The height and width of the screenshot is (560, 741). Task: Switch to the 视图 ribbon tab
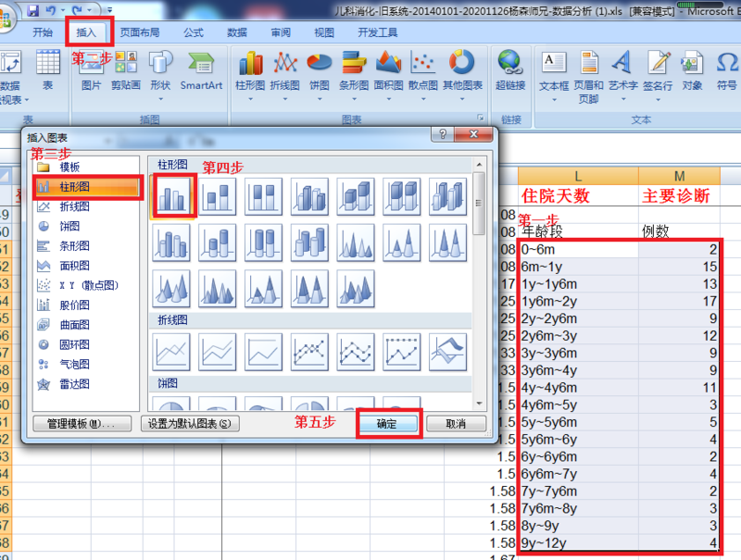click(x=324, y=32)
